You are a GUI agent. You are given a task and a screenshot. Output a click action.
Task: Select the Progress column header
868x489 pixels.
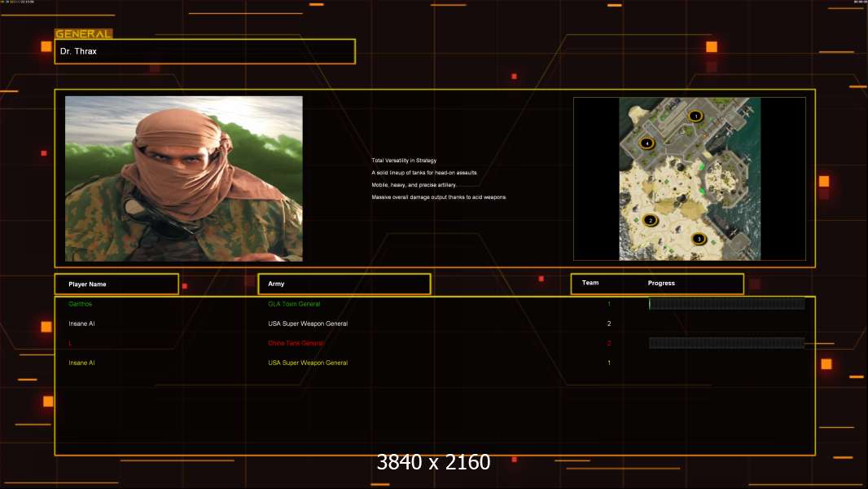[661, 283]
